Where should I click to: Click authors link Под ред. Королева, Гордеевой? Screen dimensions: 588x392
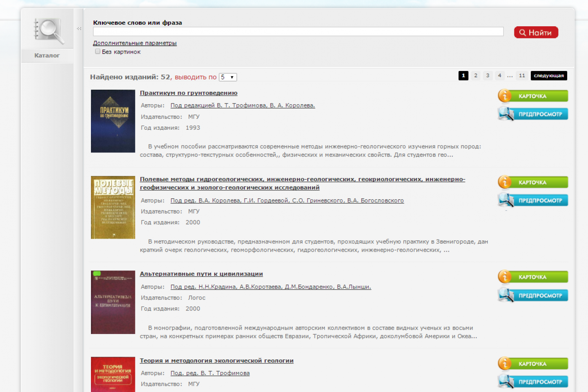(287, 201)
